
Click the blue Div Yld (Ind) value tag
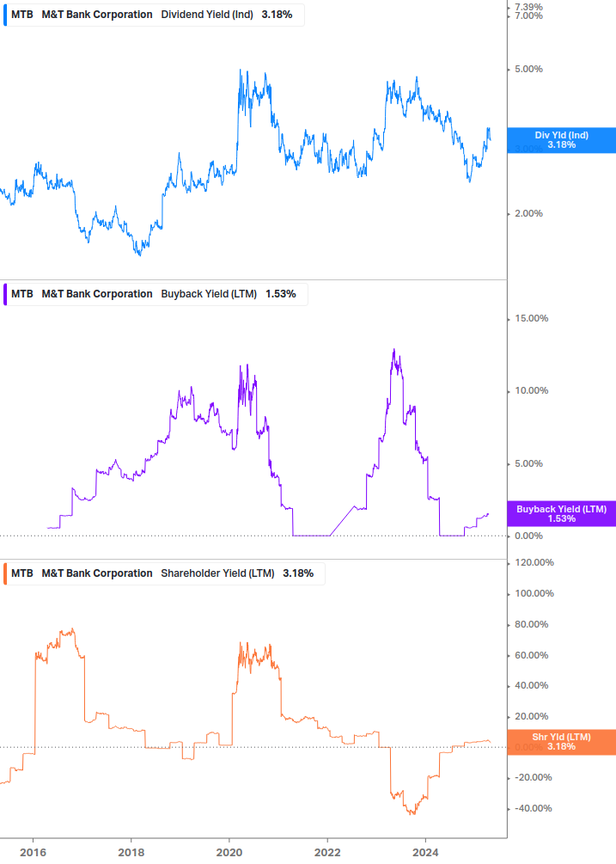(x=562, y=140)
